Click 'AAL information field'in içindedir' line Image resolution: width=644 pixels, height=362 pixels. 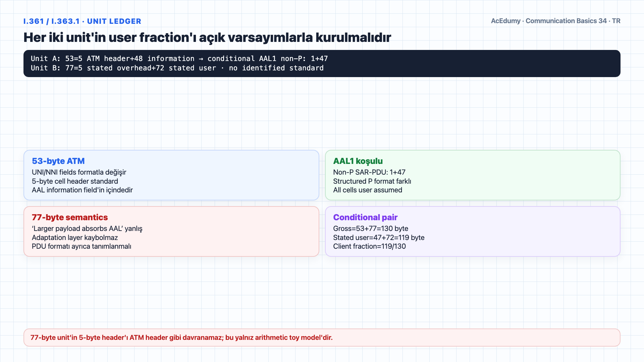tap(82, 190)
